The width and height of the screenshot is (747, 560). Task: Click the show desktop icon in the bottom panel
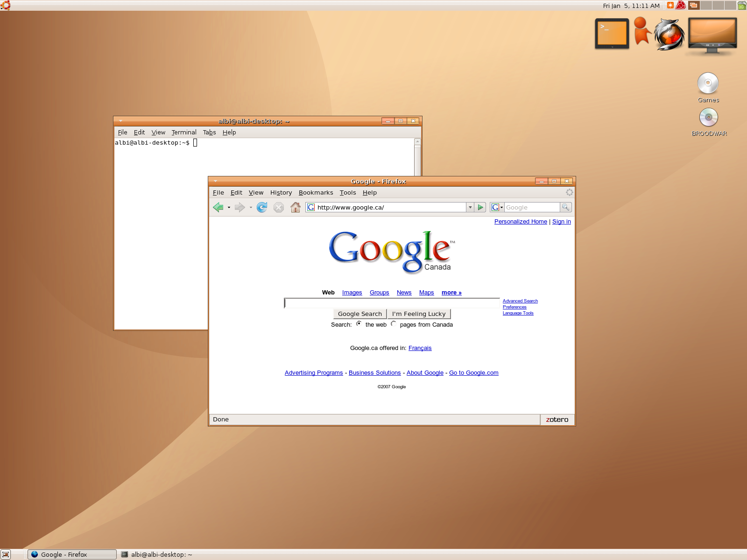tap(6, 554)
